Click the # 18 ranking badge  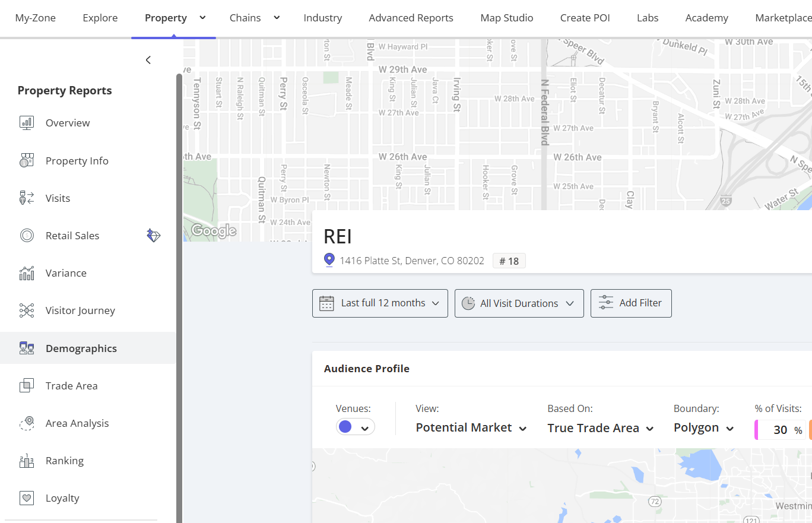[x=509, y=261]
